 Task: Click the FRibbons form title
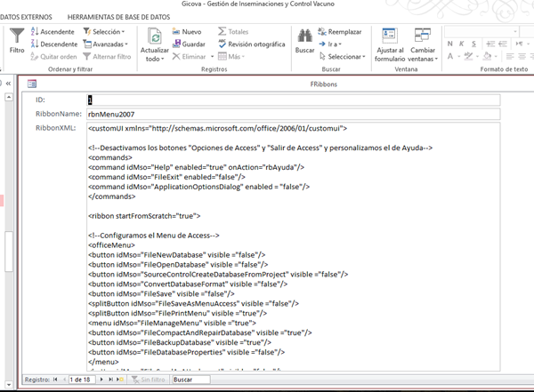click(x=324, y=84)
